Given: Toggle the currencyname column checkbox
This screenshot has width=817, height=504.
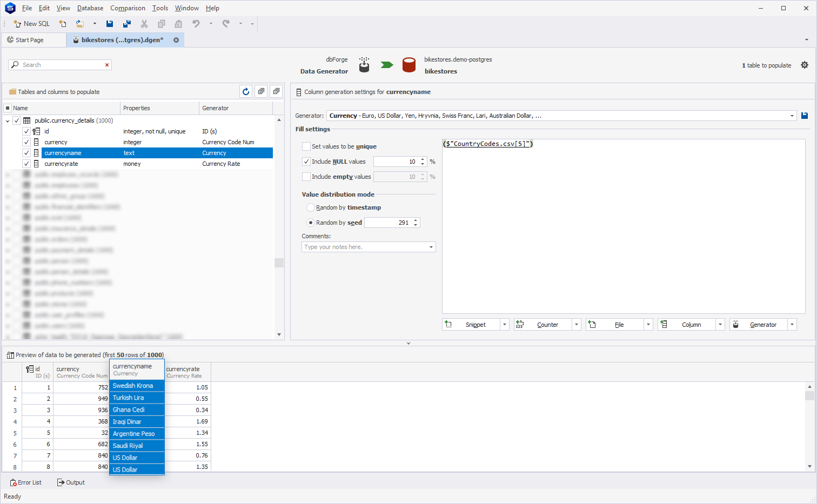Looking at the screenshot, I should (x=26, y=153).
